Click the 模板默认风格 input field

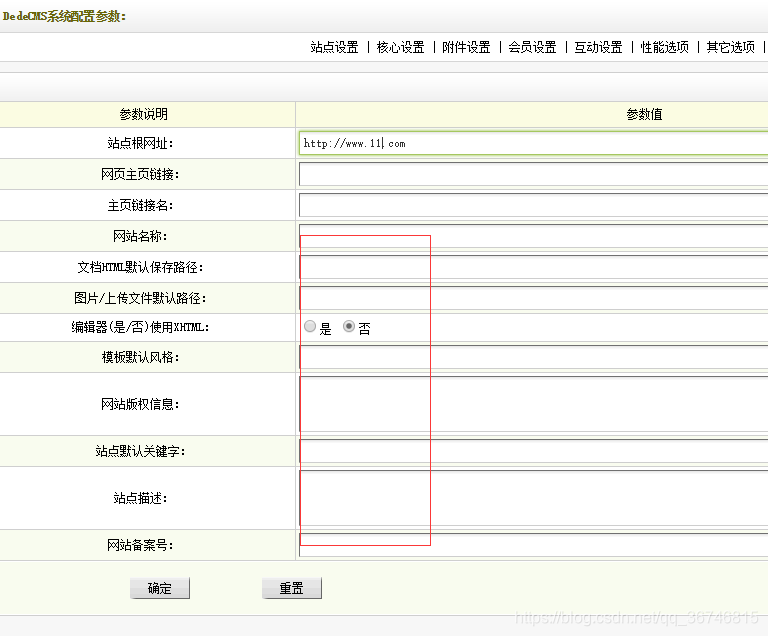[x=533, y=357]
